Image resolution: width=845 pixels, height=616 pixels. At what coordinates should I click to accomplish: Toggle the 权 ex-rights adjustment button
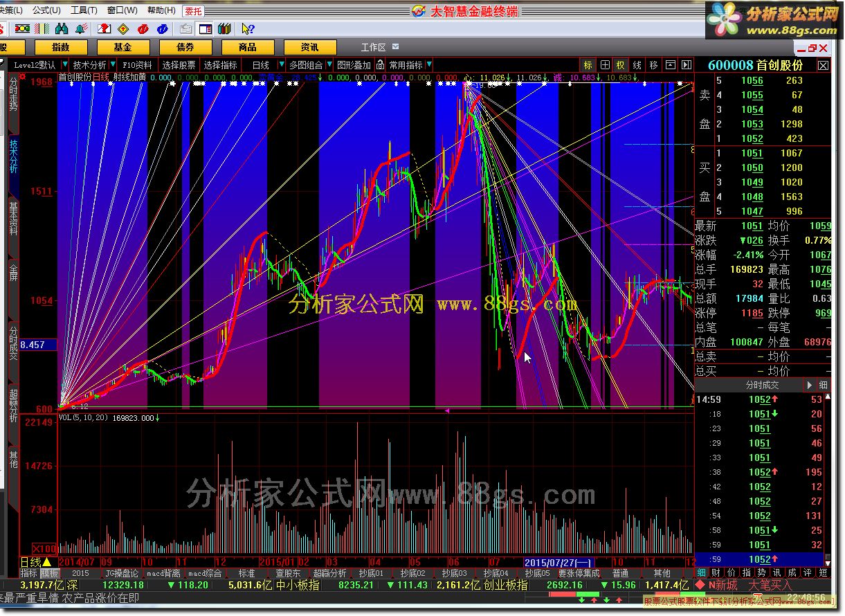pyautogui.click(x=621, y=65)
